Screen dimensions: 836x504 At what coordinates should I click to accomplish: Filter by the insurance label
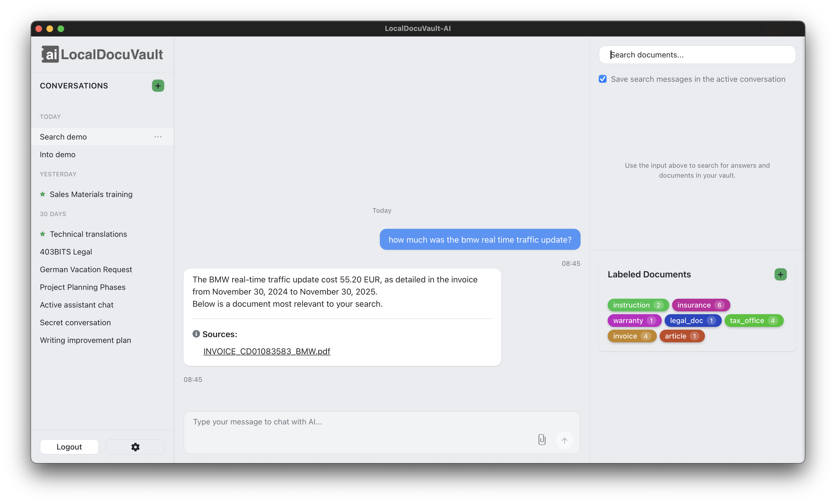coord(701,305)
